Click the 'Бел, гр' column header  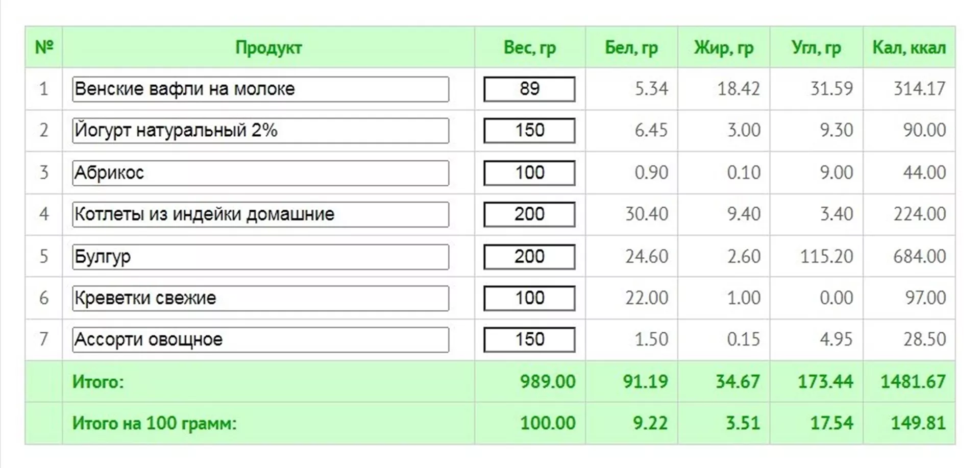click(x=631, y=47)
